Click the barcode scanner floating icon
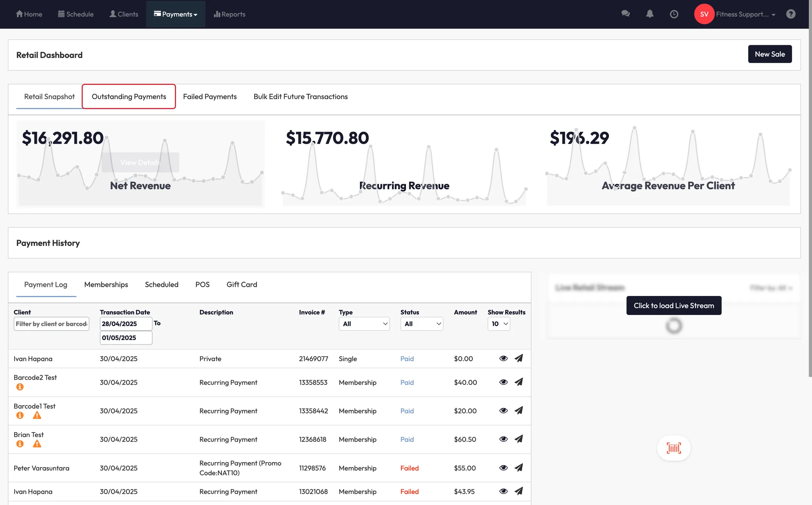The width and height of the screenshot is (812, 505). 674,448
